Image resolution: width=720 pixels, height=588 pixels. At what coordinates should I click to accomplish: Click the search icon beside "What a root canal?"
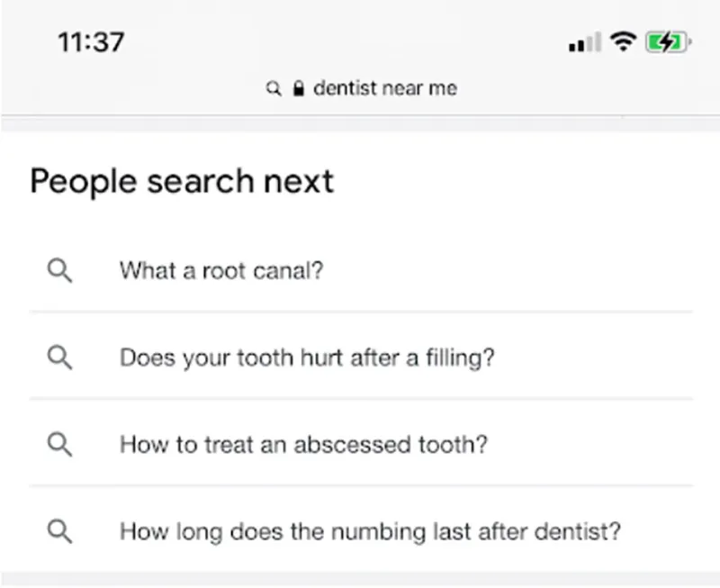coord(59,270)
